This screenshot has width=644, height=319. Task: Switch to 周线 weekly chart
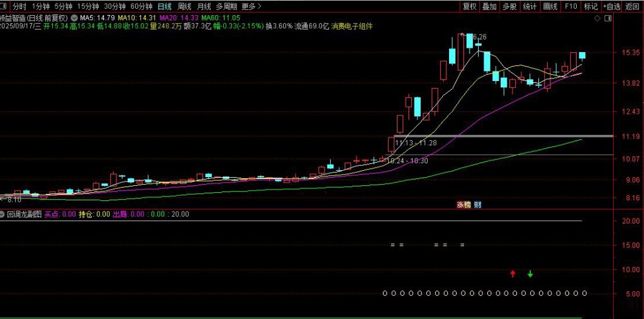click(184, 6)
